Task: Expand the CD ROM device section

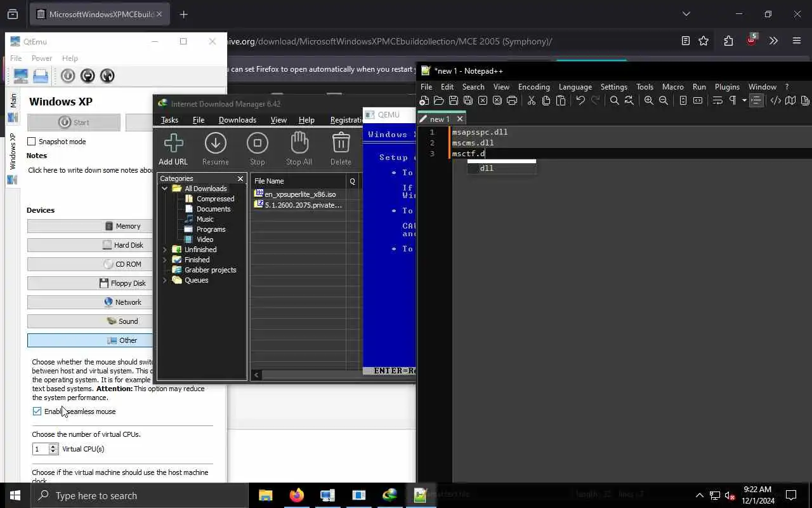Action: pyautogui.click(x=90, y=264)
